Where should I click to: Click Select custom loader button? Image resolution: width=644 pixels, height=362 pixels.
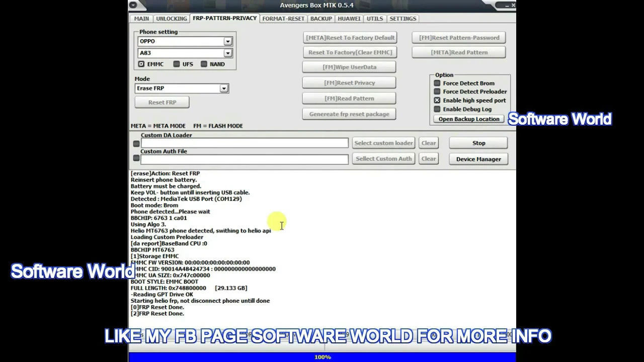click(x=383, y=143)
